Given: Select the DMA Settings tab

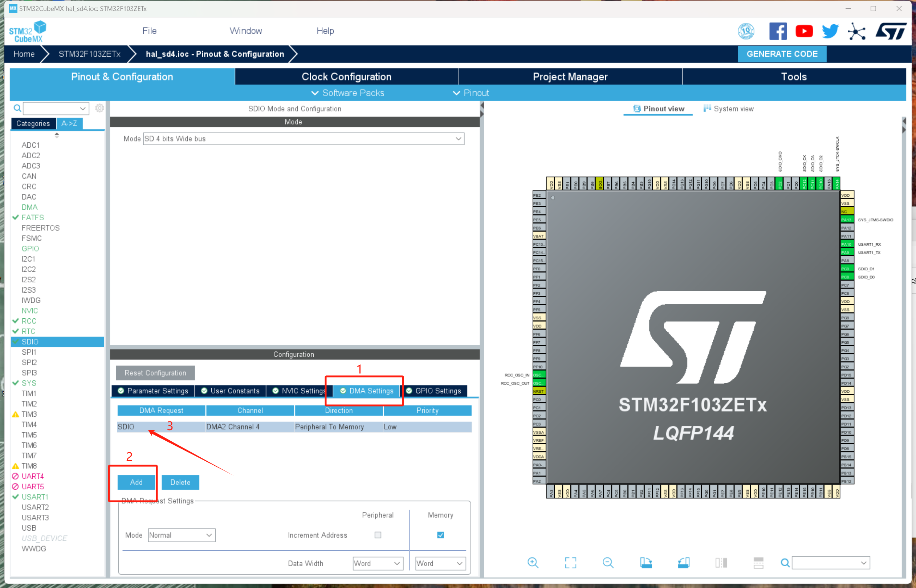Looking at the screenshot, I should pos(367,391).
